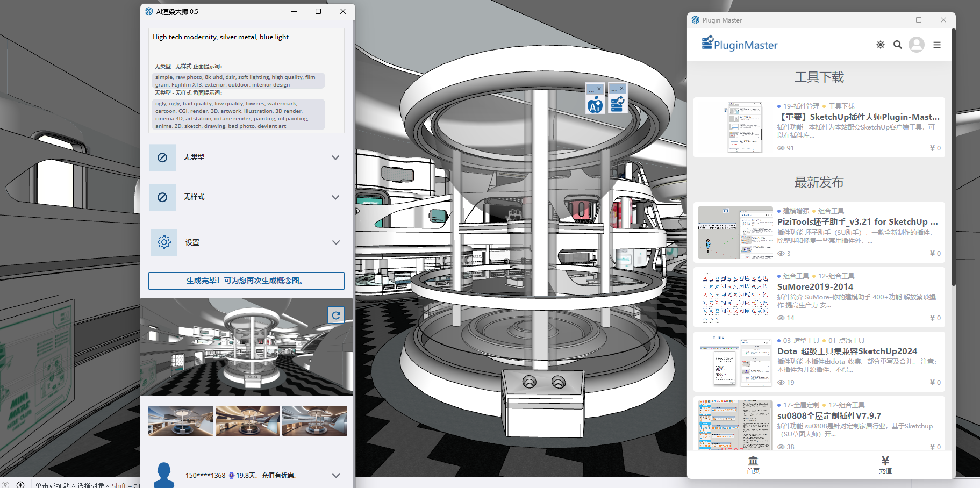Expand the 无类型 type dropdown
The height and width of the screenshot is (488, 980).
coord(335,157)
